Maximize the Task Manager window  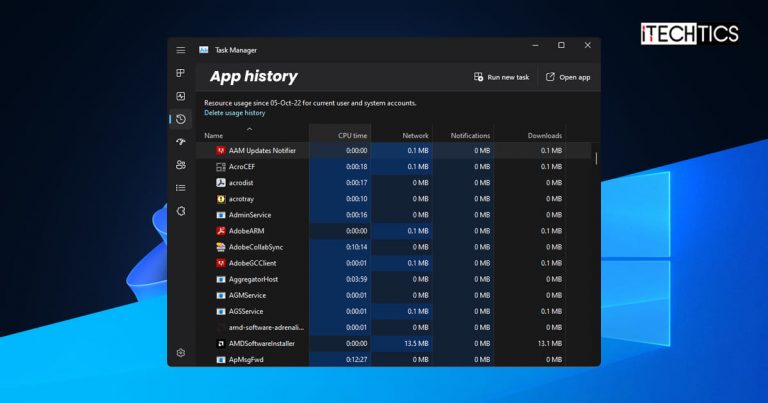561,45
